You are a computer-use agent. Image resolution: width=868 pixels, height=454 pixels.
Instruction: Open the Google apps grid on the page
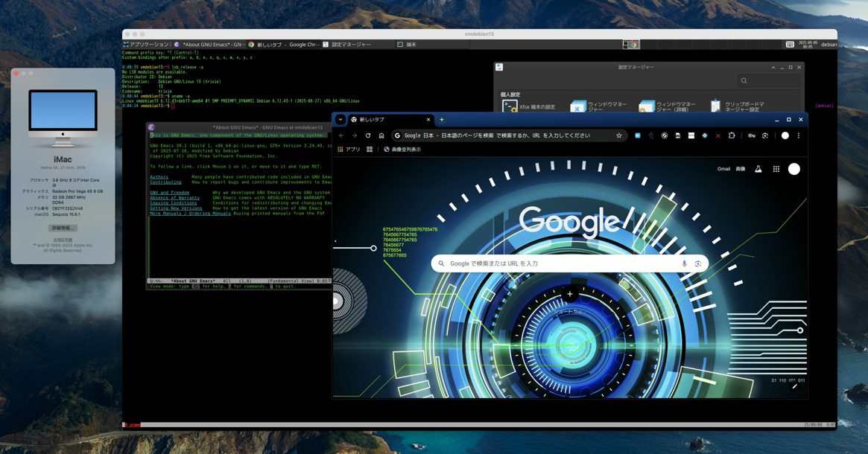[x=776, y=169]
